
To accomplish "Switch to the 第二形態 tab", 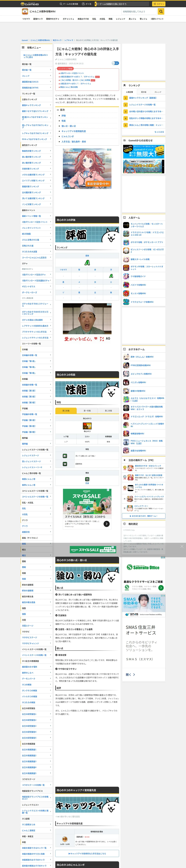I will pyautogui.click(x=108, y=411).
